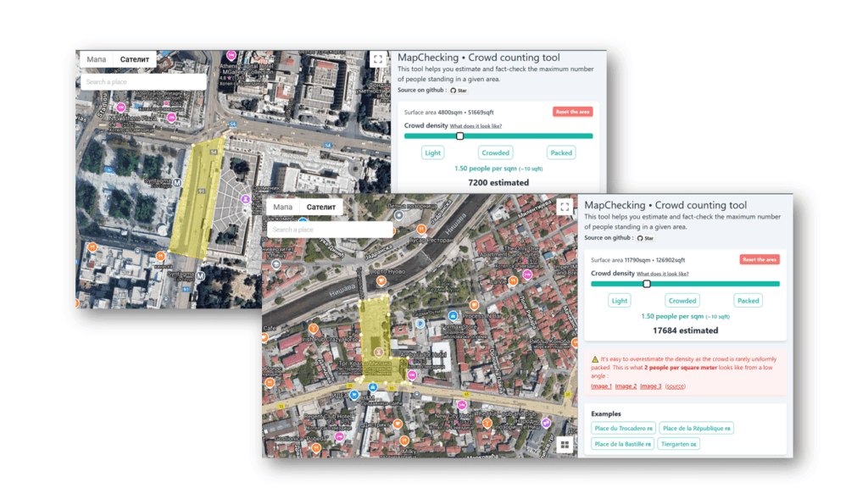Viewport: 868px width, 488px height.
Task: Reset the area in the 7200-estimate panel
Action: (572, 112)
